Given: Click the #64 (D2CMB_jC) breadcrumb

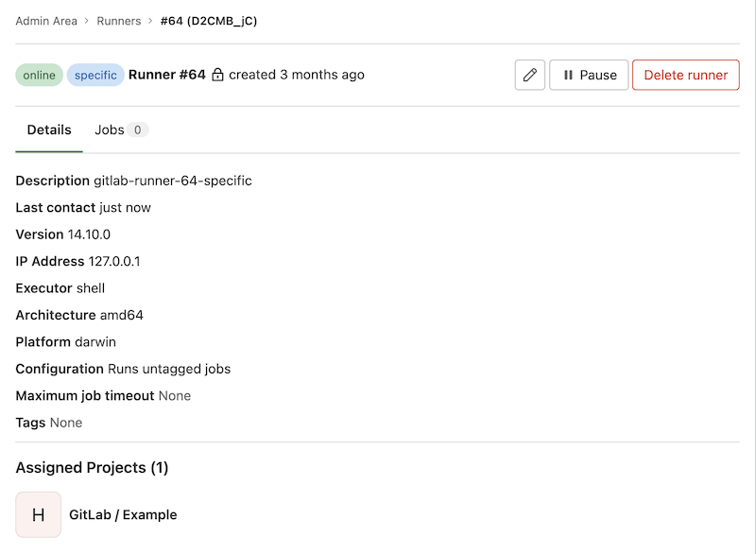Looking at the screenshot, I should tap(209, 21).
